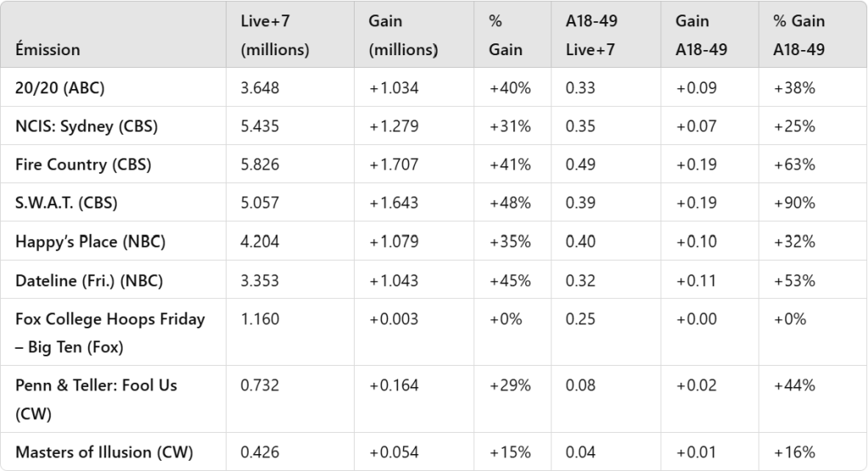This screenshot has height=471, width=868.
Task: Click the Masters of Illusion (CW) cell
Action: click(x=104, y=452)
